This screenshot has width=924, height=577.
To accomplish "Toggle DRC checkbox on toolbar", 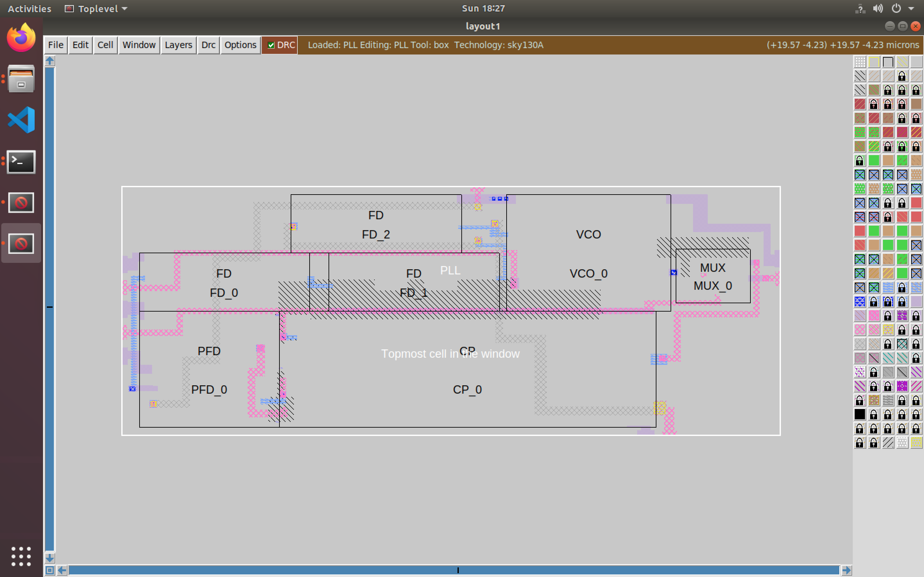I will [x=271, y=45].
